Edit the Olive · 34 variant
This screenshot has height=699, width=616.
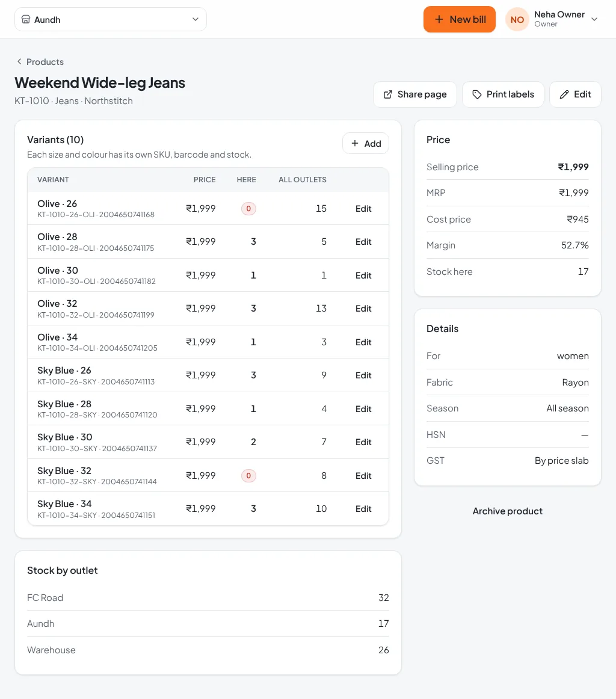click(x=363, y=342)
